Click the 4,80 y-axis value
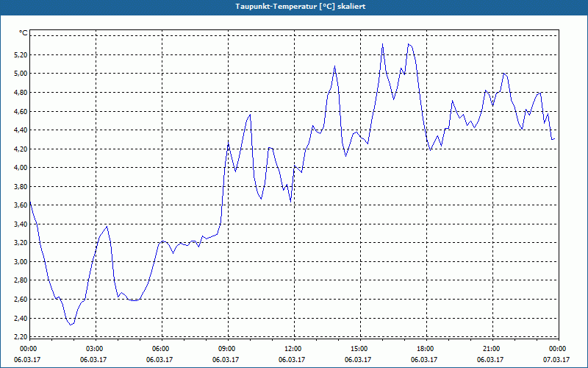 [21, 93]
